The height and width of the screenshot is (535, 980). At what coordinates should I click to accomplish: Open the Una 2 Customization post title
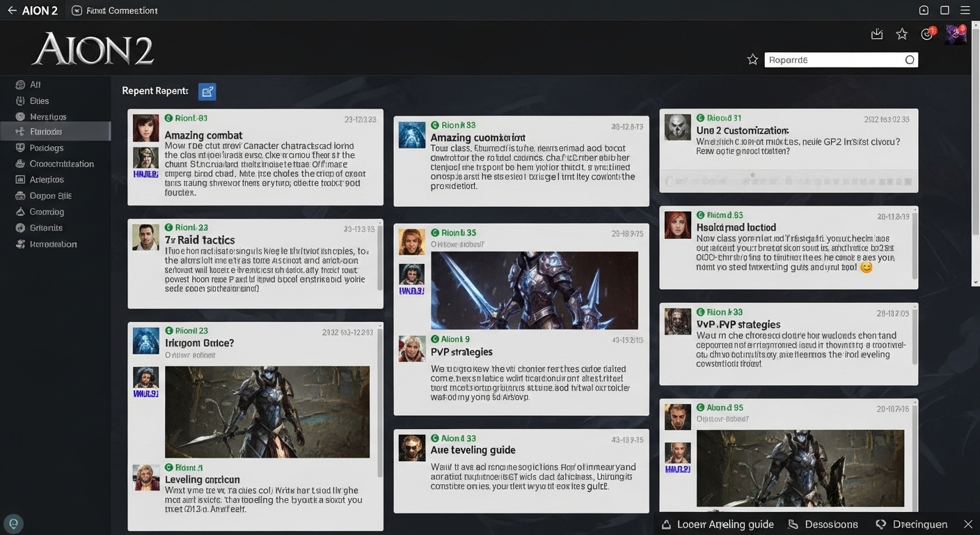[x=742, y=130]
